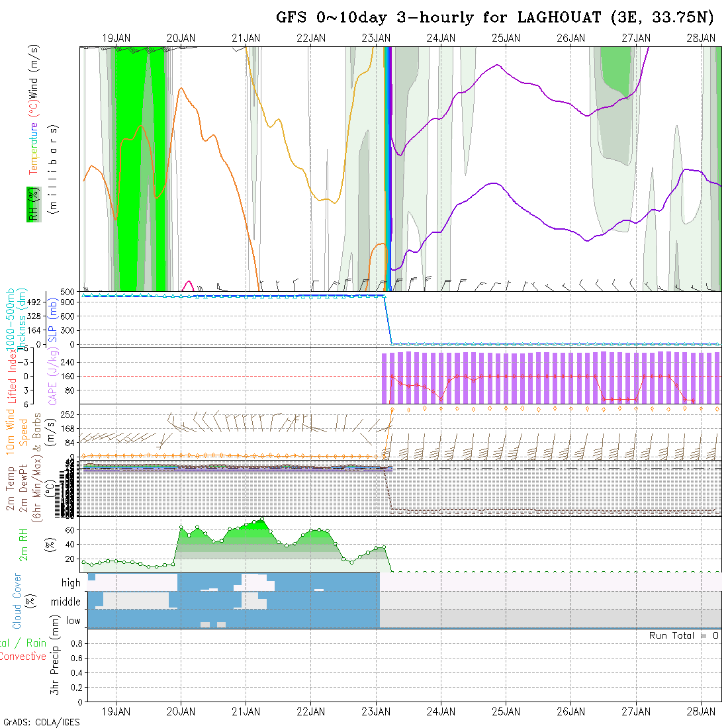Click the orange 10m Wind Speed label

[17, 432]
